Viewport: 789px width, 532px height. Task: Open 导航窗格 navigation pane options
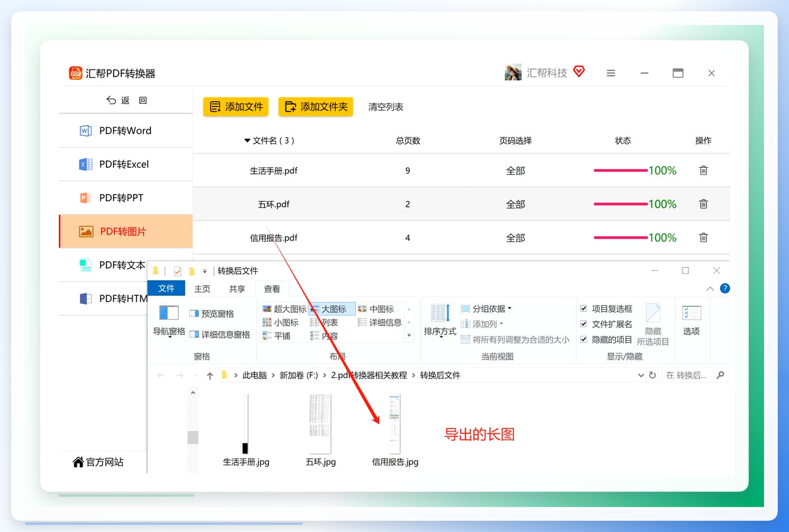pyautogui.click(x=169, y=321)
